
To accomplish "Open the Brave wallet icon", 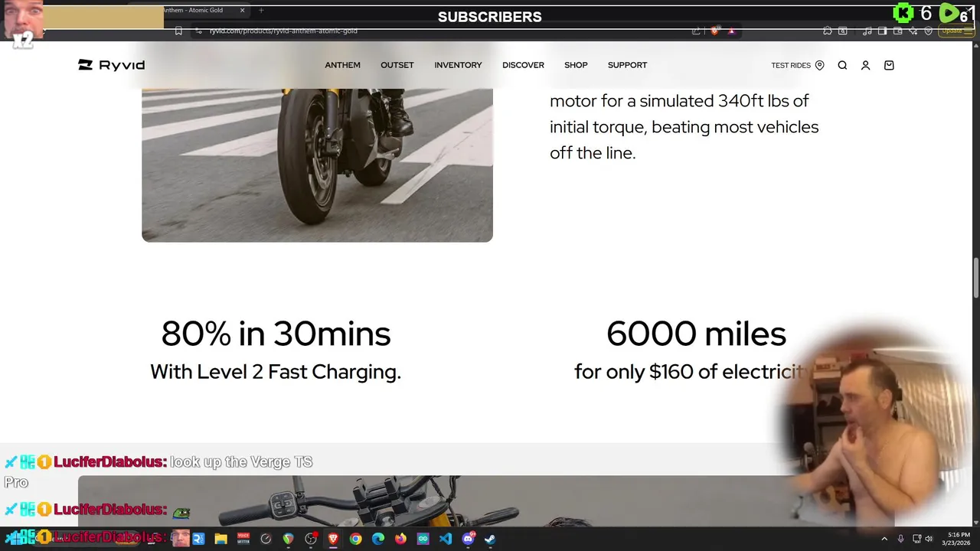I will pyautogui.click(x=898, y=31).
